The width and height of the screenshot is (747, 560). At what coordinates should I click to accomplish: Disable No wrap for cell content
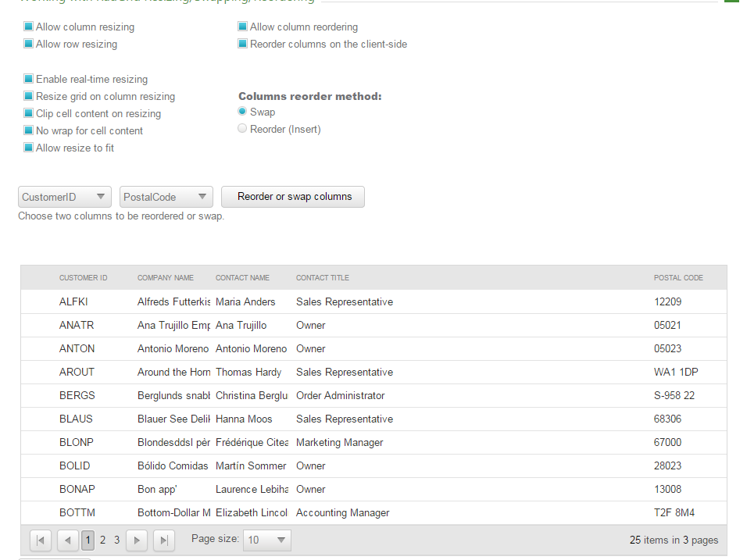click(29, 131)
